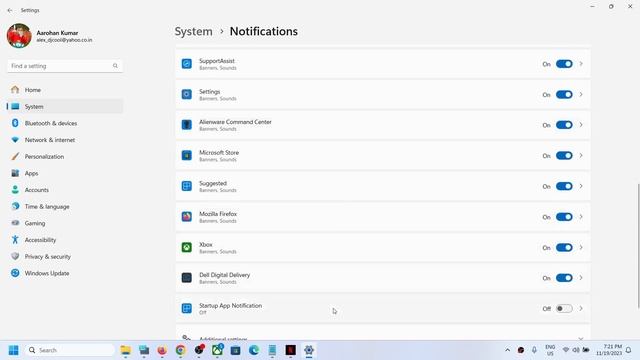Viewport: 640px width, 360px height.
Task: Click the Mozilla Firefox icon in list
Action: pyautogui.click(x=187, y=217)
